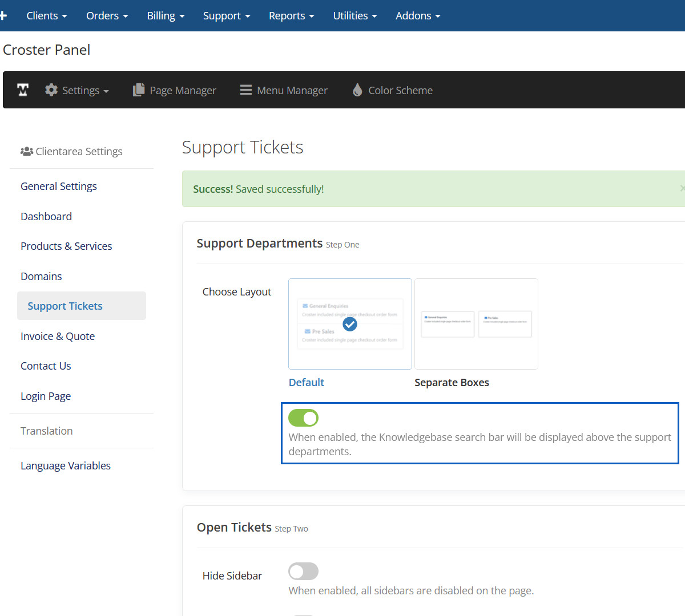Open General Settings in sidebar
685x616 pixels.
coord(59,187)
